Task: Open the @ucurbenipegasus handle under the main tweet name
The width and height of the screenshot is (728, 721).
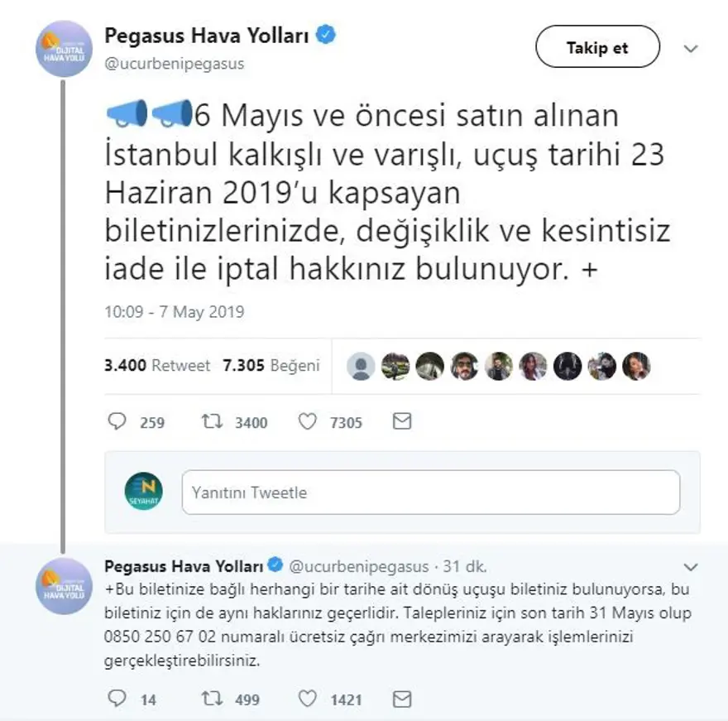Action: [x=175, y=64]
